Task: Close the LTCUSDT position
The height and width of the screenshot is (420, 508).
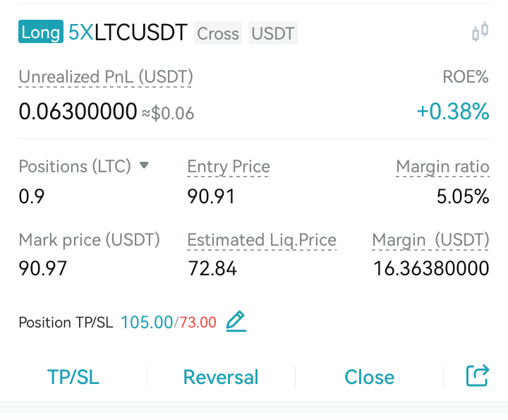Action: point(369,377)
